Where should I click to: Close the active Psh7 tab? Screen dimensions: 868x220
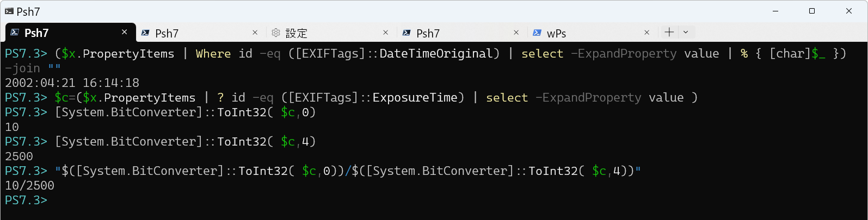pos(124,33)
